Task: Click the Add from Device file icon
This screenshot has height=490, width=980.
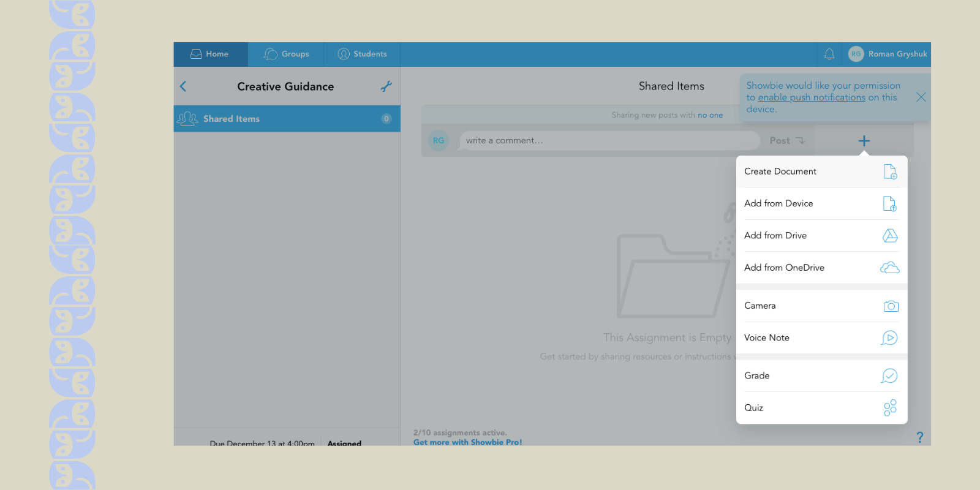Action: click(890, 203)
